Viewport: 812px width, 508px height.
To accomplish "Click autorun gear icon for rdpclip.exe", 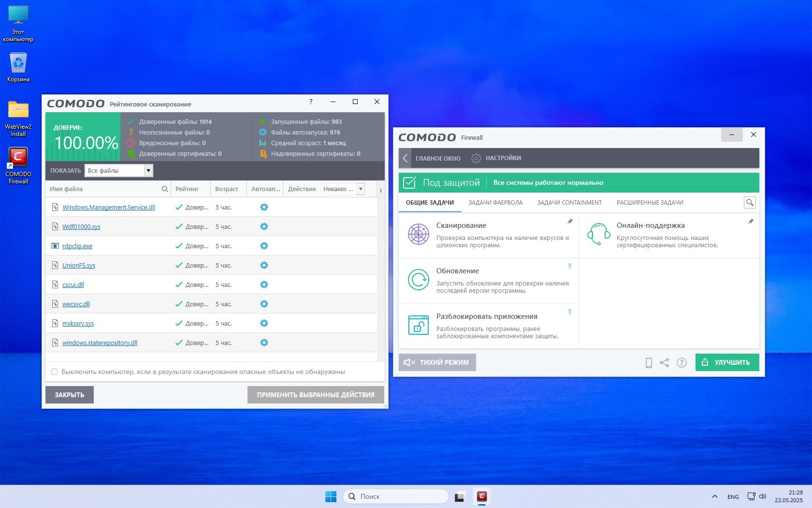I will [264, 246].
